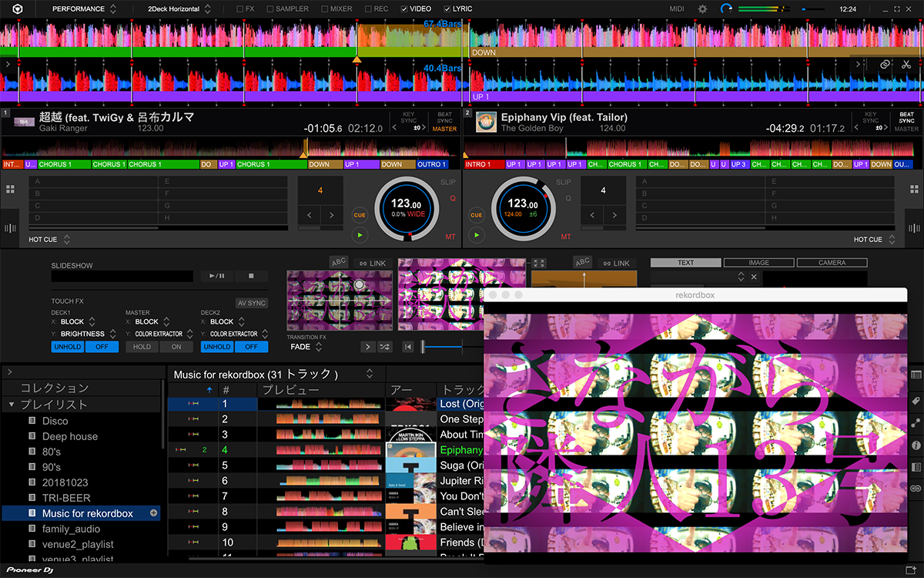Click the video fullscreen icon
Viewport: 924px width, 578px height.
click(x=539, y=264)
